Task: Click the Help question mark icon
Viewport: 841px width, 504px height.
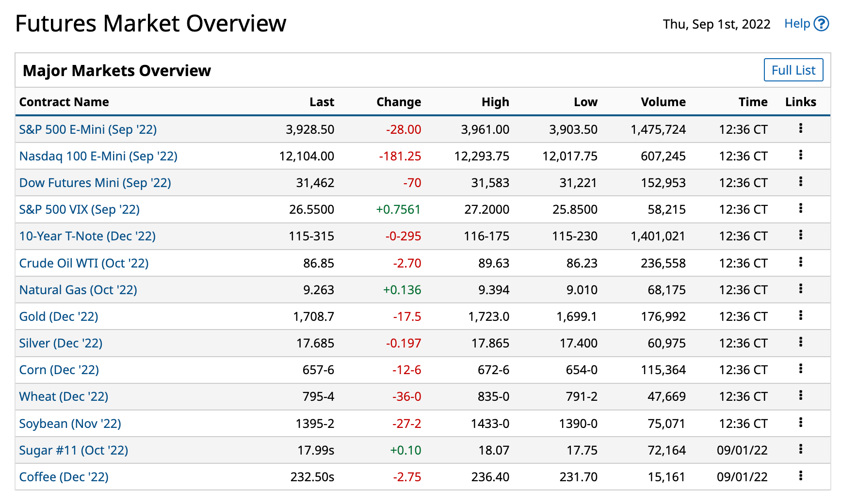Action: tap(821, 24)
